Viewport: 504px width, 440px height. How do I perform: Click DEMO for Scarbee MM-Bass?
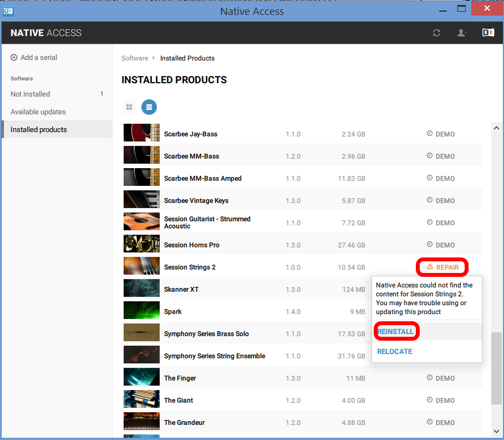441,156
